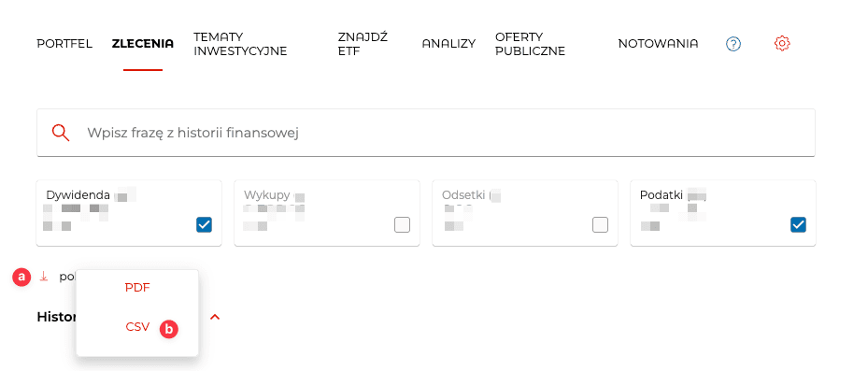
Task: Click the red magnifier search icon
Action: click(61, 133)
